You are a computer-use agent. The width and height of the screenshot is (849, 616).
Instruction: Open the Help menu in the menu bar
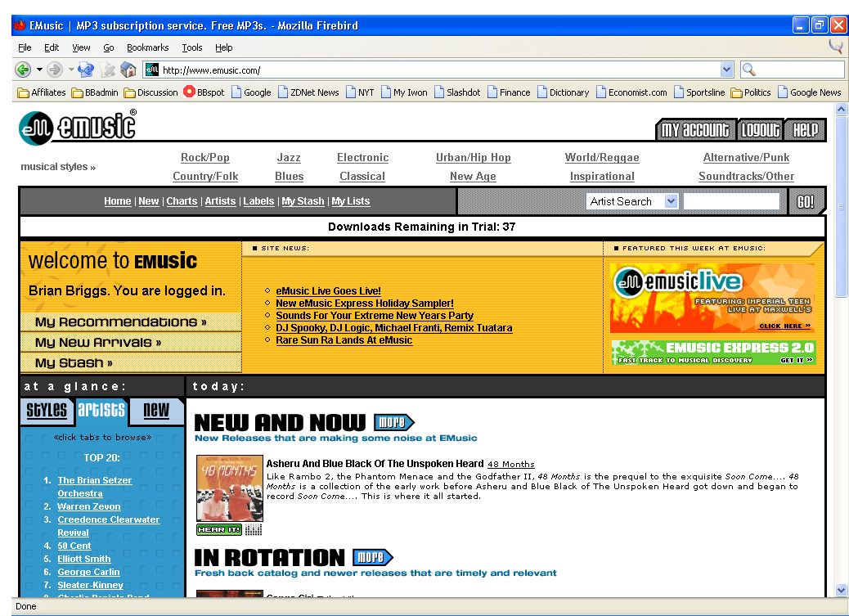(223, 47)
